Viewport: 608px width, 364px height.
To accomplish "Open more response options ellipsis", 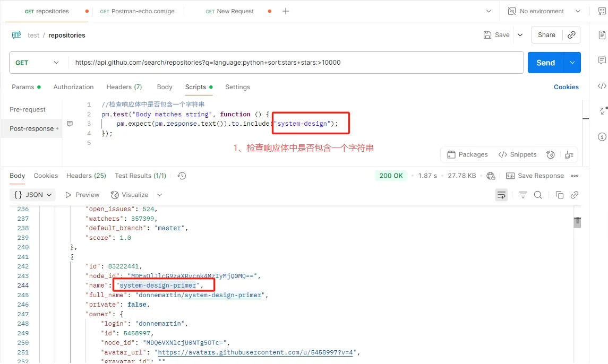I will [x=575, y=176].
